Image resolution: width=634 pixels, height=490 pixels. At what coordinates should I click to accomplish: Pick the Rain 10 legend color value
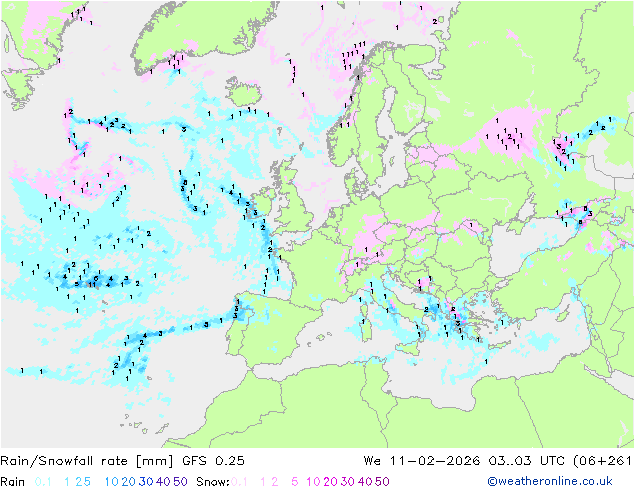coord(111,482)
